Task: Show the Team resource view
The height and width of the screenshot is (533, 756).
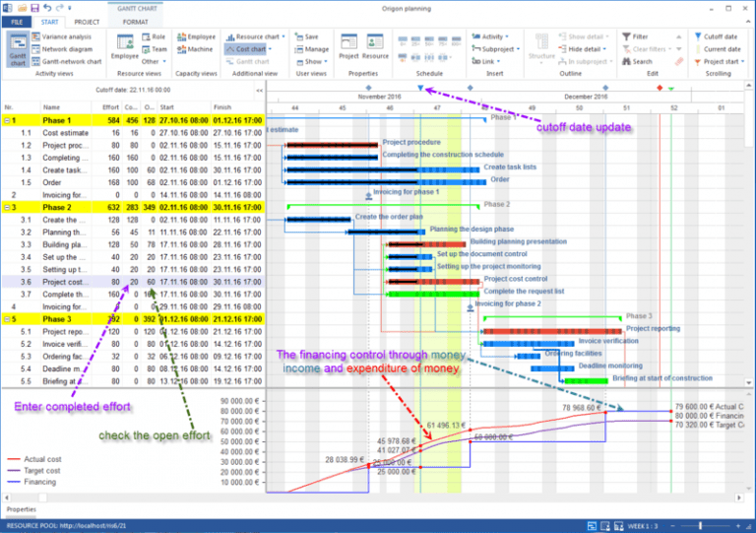Action: click(155, 49)
